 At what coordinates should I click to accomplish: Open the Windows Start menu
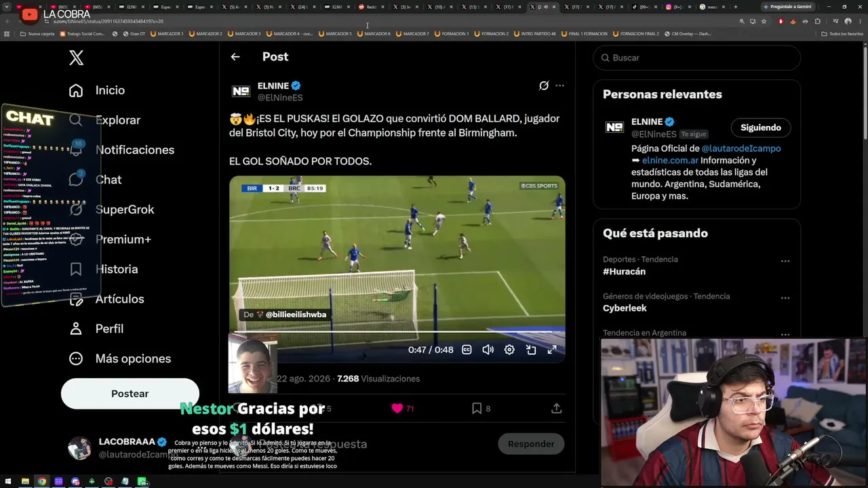(x=8, y=481)
